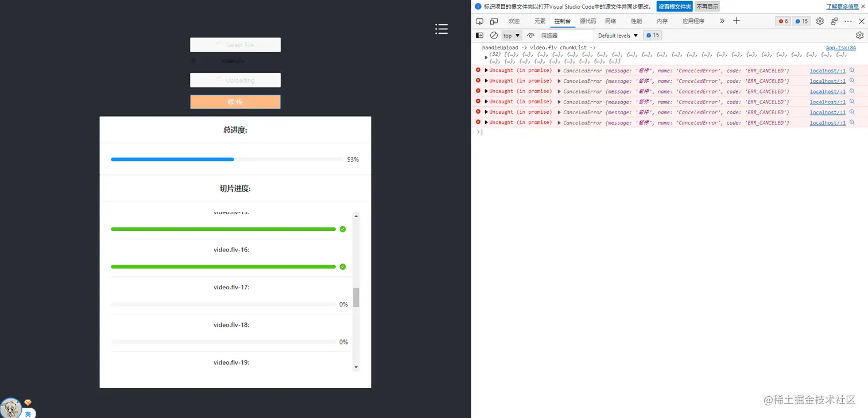Screen dimensions: 868x418
Task: Toggle device emulation icon in DevTools
Action: click(x=494, y=21)
